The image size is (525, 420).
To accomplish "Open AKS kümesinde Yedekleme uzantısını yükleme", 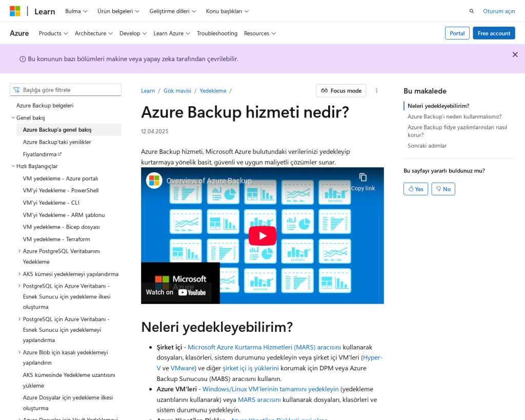I will tap(69, 380).
